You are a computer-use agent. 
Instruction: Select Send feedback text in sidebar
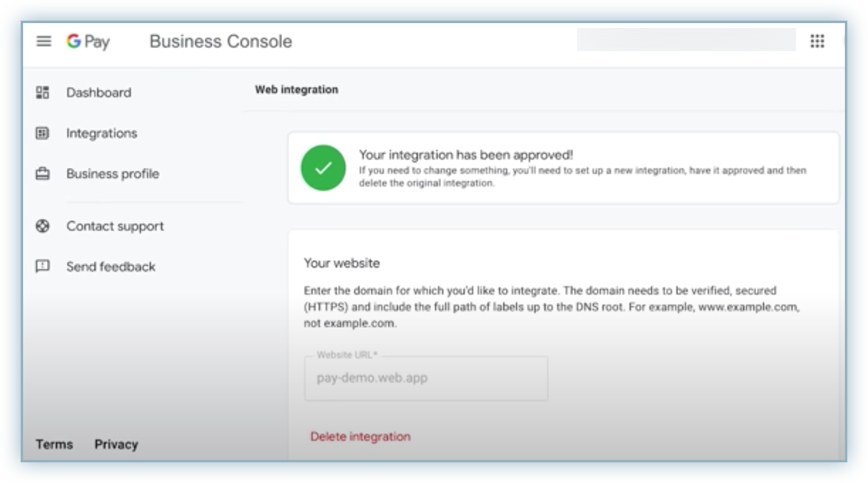pyautogui.click(x=111, y=266)
